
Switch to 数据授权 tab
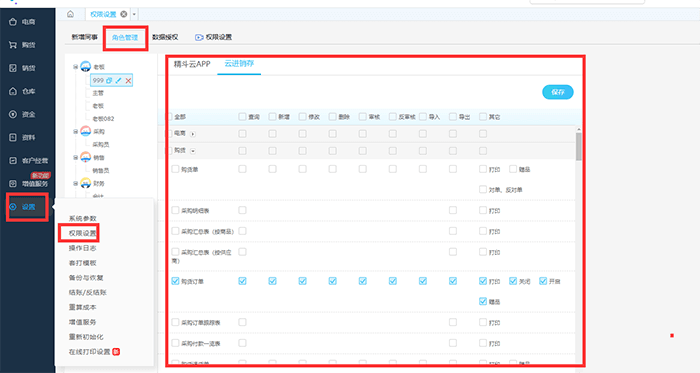[x=165, y=37]
